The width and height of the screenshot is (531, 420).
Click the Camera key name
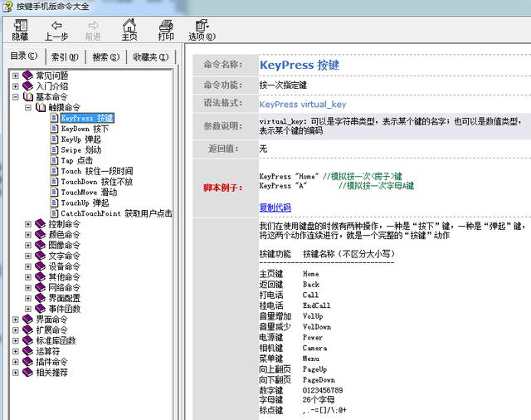(315, 348)
